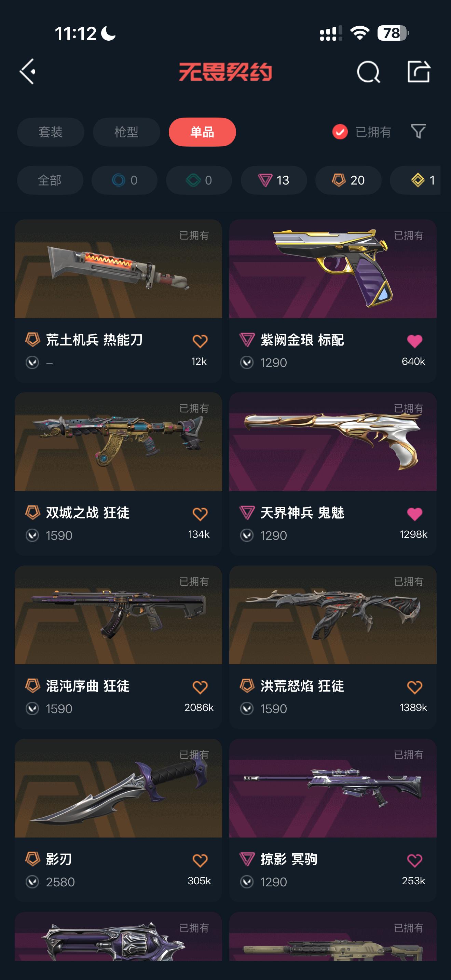Switch to the 套装 tab
The image size is (451, 980).
pyautogui.click(x=51, y=132)
